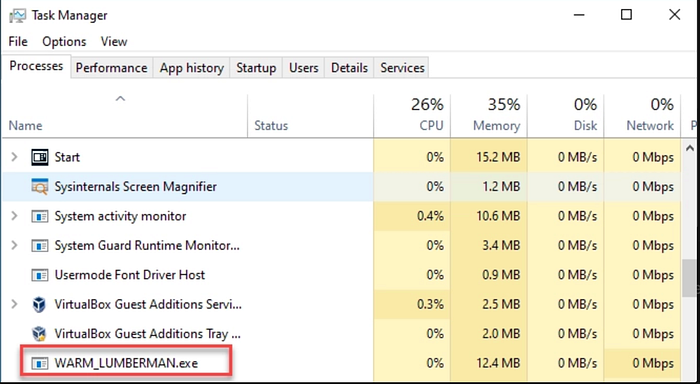Expand the VirtualBox Guest Additions Service group
Viewport: 700px width, 384px height.
(14, 305)
